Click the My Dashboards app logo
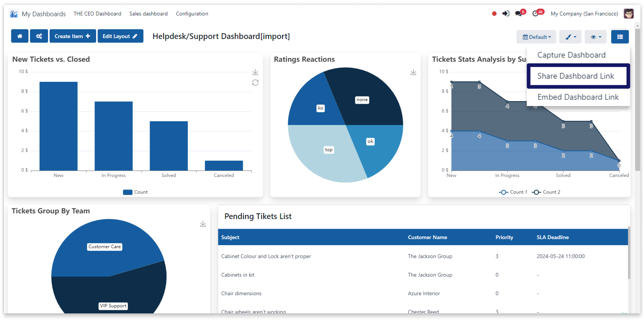The height and width of the screenshot is (321, 644). tap(13, 13)
